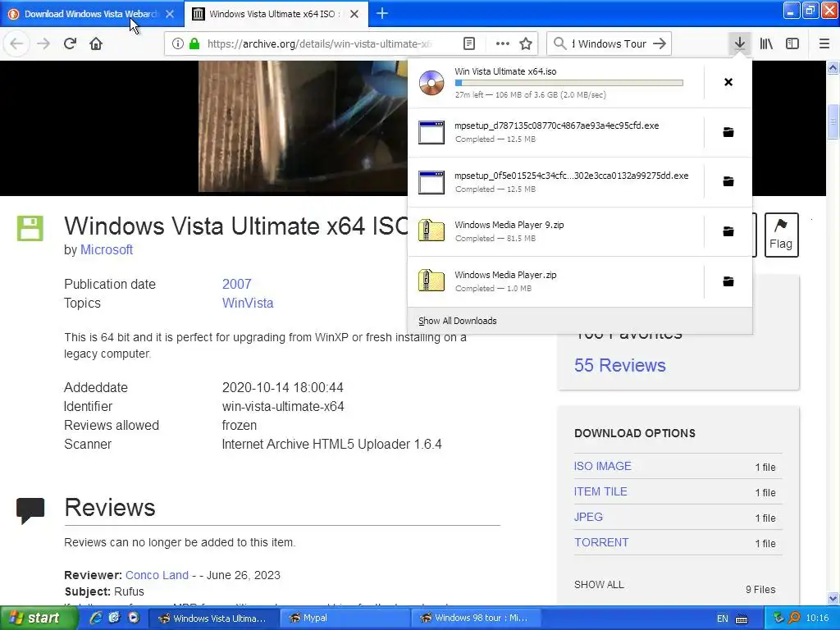Image resolution: width=840 pixels, height=630 pixels.
Task: Click the browser forward arrow
Action: (x=43, y=44)
